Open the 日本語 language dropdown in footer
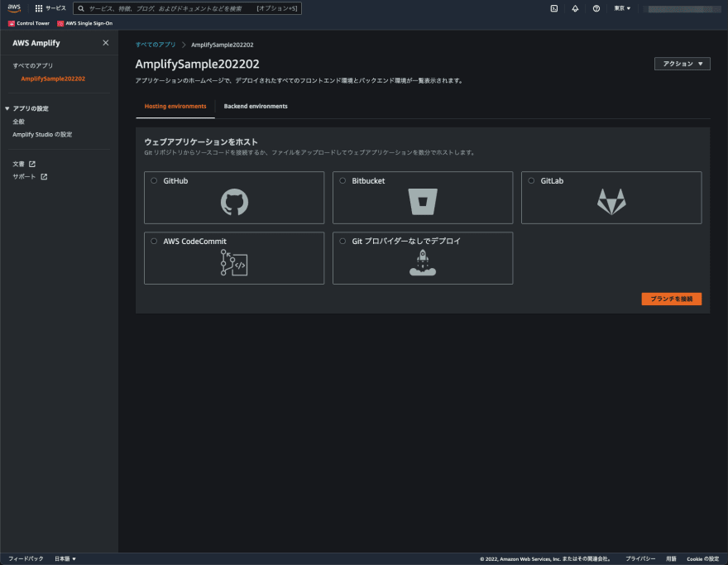 coord(65,558)
